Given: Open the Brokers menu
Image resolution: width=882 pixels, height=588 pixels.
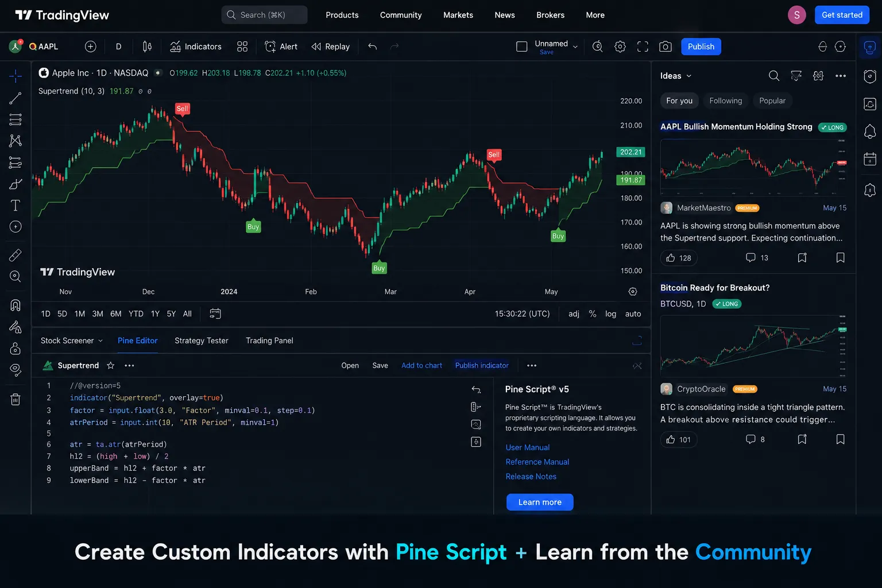Looking at the screenshot, I should tap(550, 15).
